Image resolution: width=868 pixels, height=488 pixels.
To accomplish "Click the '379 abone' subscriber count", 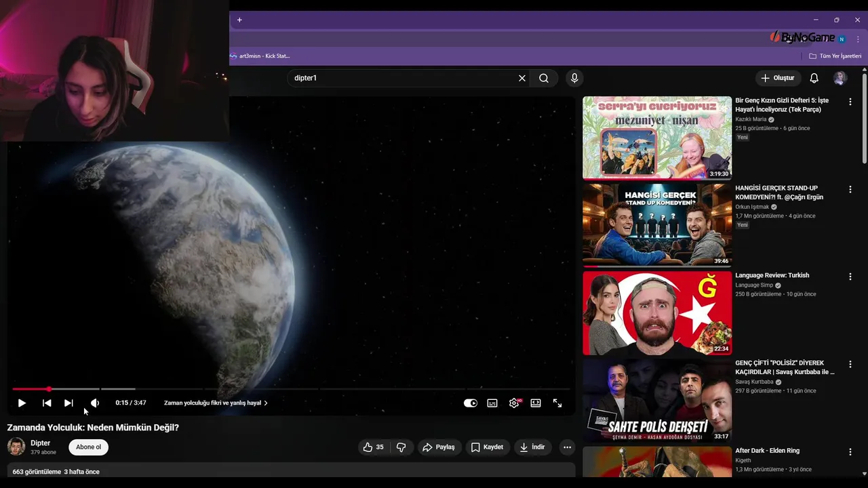I will 43,452.
